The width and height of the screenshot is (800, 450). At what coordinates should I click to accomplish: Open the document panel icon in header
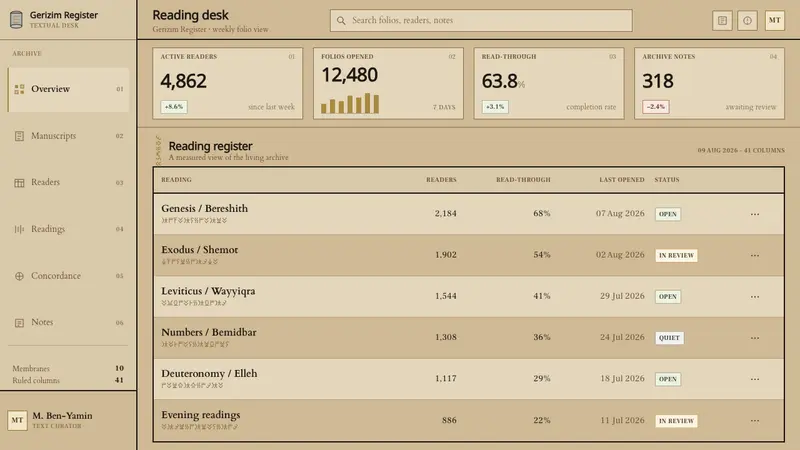[x=722, y=20]
